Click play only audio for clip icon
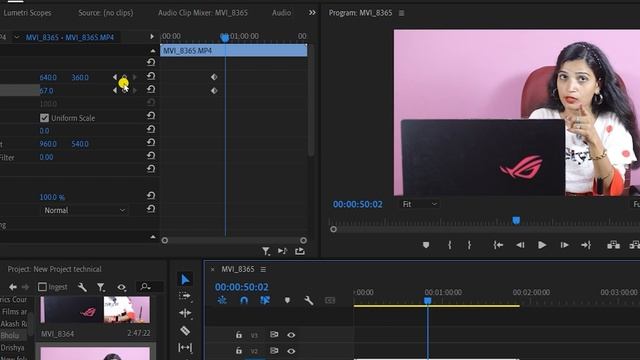 [282, 251]
